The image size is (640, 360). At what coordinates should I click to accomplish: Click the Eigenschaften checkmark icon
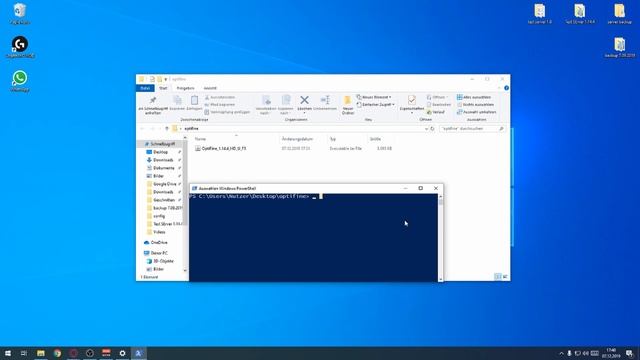(412, 100)
